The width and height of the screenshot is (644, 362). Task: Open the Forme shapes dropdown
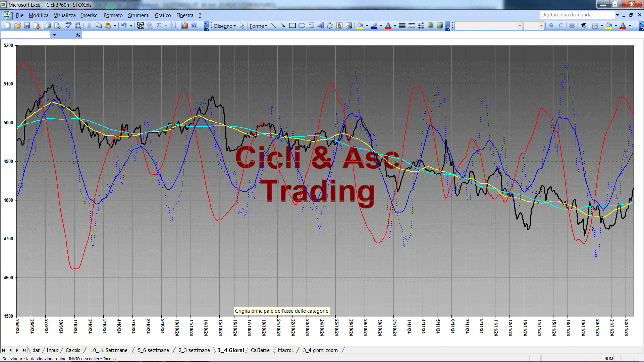[258, 26]
